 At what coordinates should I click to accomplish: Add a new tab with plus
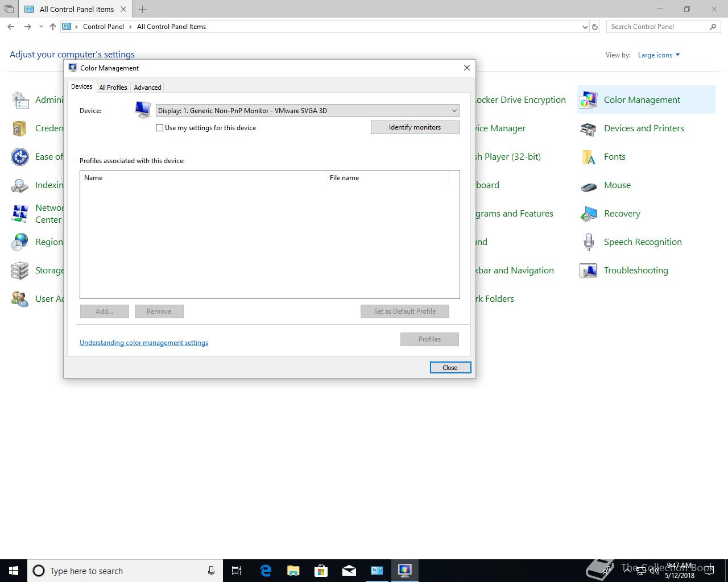tap(142, 9)
